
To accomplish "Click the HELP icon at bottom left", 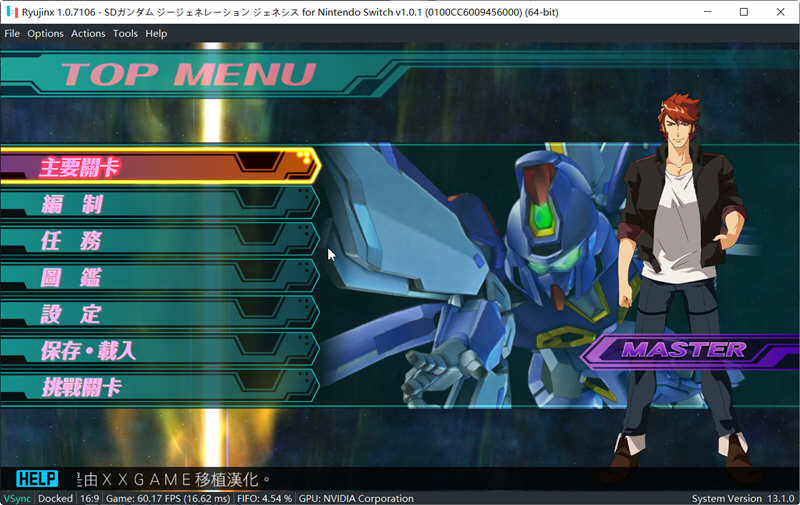I will [x=37, y=479].
